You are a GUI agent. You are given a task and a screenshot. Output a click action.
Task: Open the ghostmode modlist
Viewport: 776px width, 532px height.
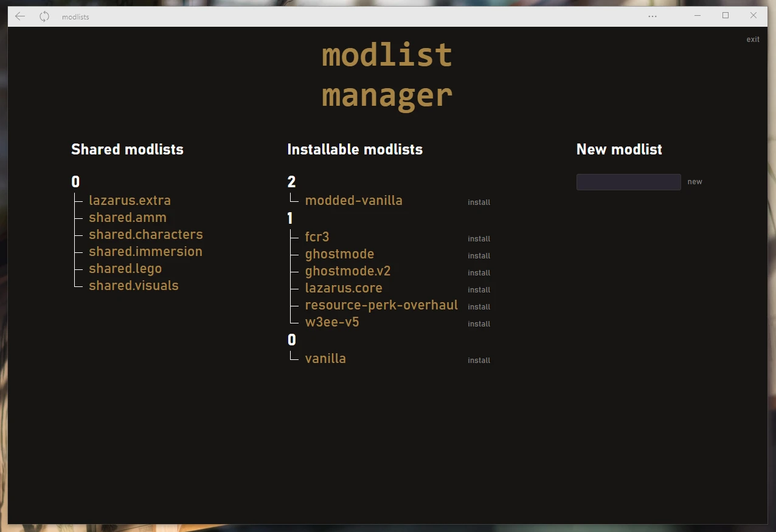(x=339, y=254)
